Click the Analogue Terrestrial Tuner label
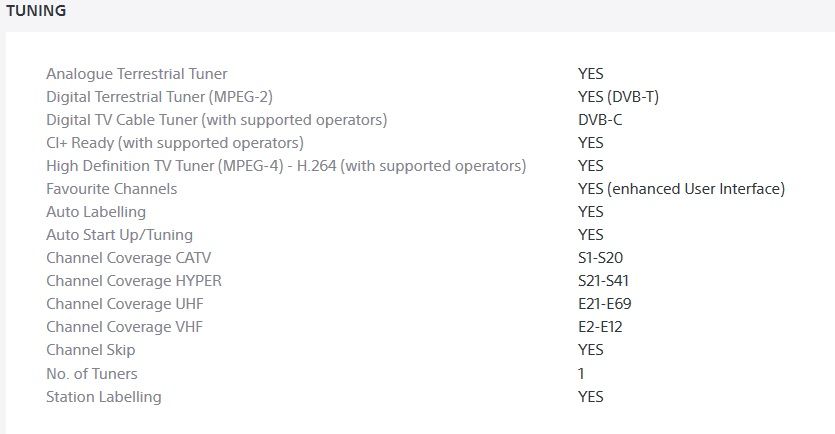Viewport: 835px width, 434px height. (136, 74)
